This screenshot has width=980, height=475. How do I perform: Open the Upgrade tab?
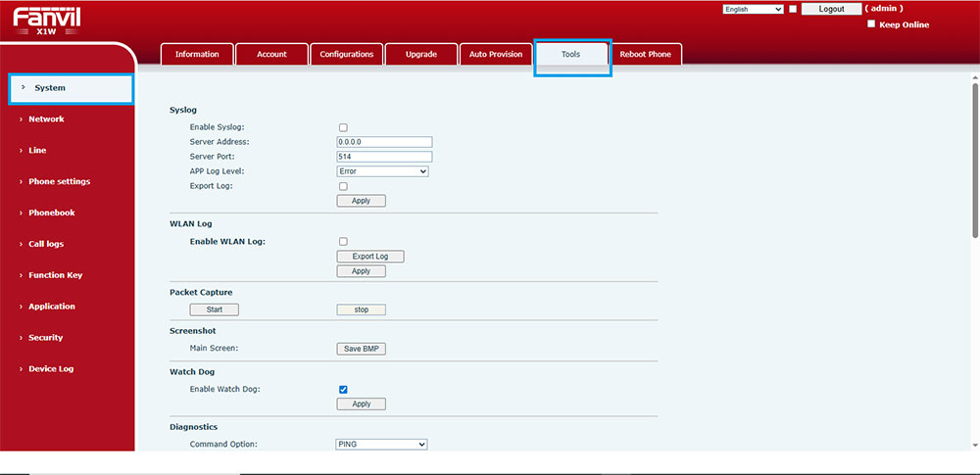pyautogui.click(x=421, y=55)
